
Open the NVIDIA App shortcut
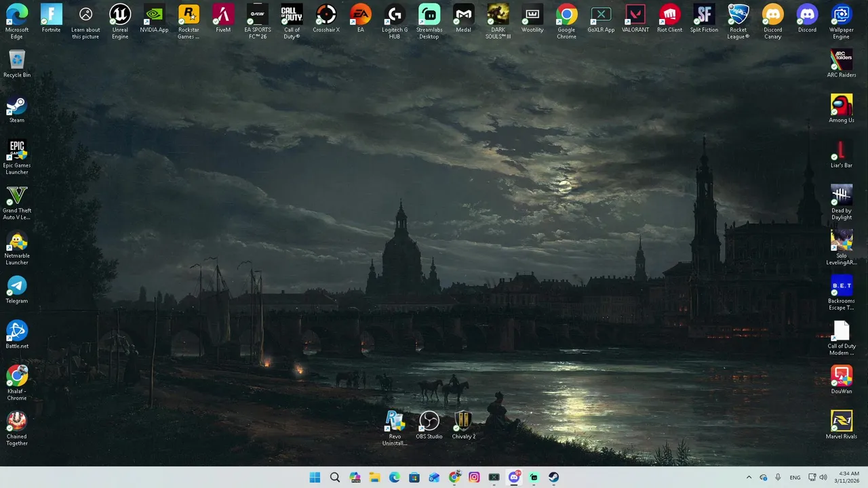pyautogui.click(x=154, y=19)
